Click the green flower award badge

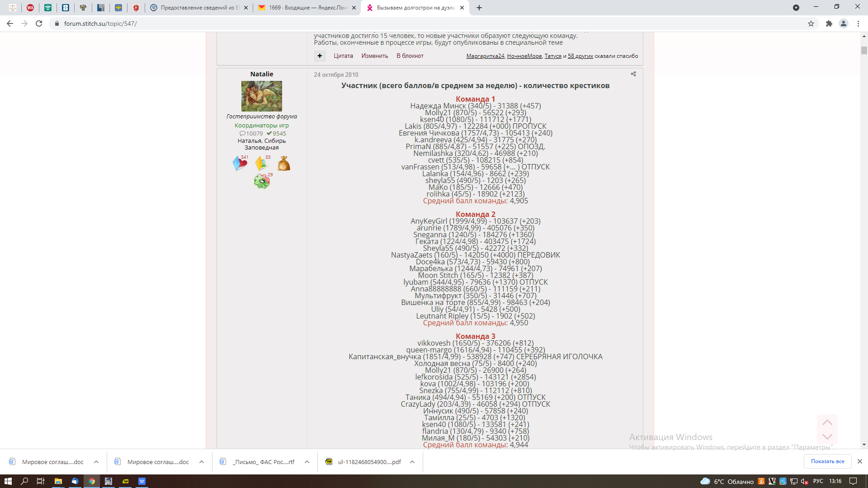[262, 181]
